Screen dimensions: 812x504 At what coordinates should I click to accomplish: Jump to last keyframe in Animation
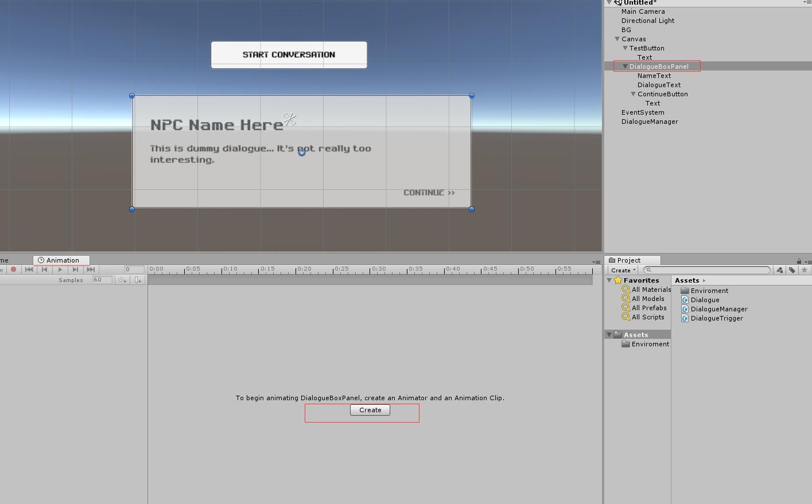click(x=91, y=269)
